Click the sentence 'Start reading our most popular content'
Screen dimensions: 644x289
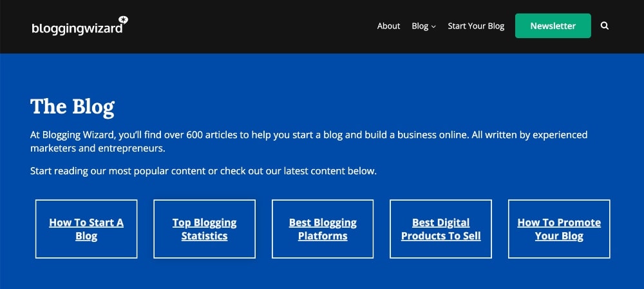click(204, 171)
